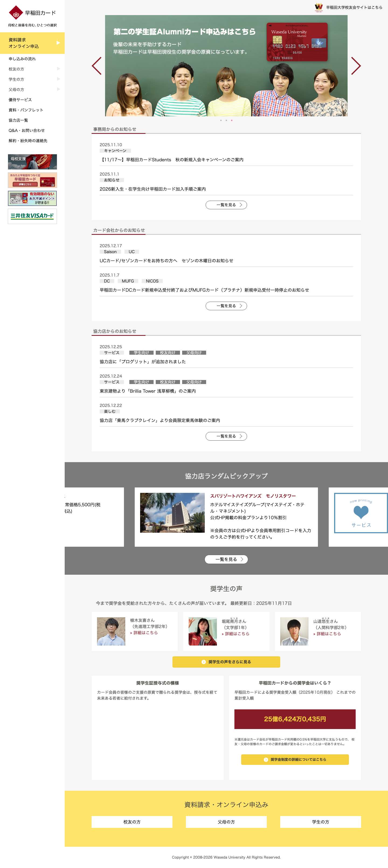The width and height of the screenshot is (388, 868).
Task: Open 乗馬クラブクレイン news item
Action: click(x=160, y=420)
